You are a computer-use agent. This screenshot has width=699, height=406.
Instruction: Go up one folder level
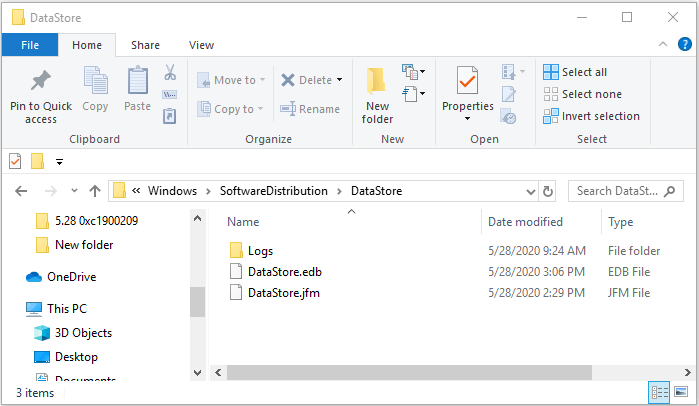pyautogui.click(x=95, y=191)
